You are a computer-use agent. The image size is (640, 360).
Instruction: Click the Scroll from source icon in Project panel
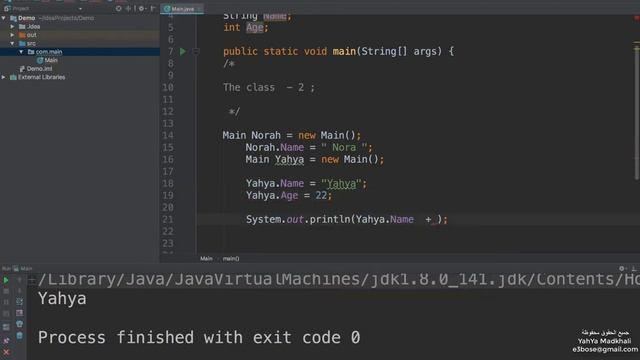pos(118,8)
